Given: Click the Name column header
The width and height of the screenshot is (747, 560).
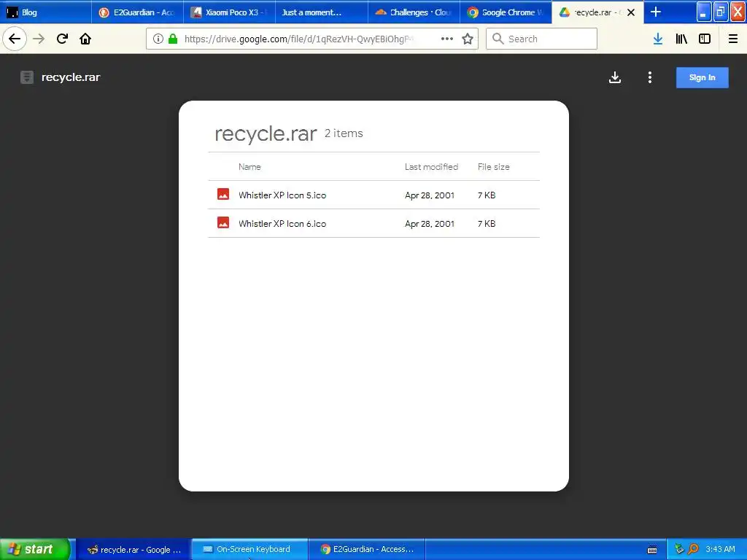Looking at the screenshot, I should (249, 167).
